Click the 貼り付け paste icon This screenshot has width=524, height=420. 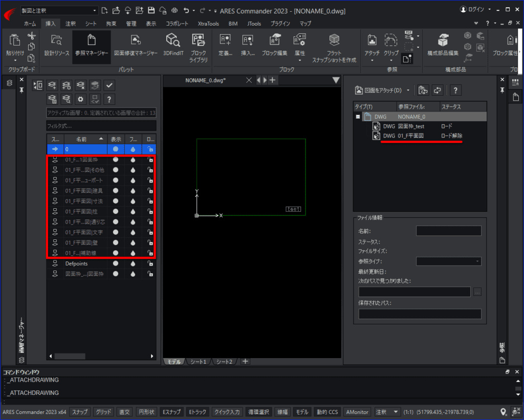point(15,40)
